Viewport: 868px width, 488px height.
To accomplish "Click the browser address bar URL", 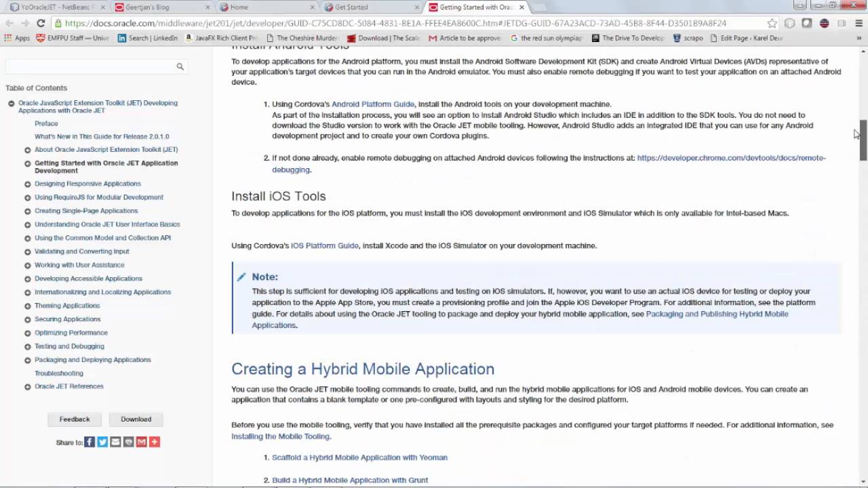I will click(395, 23).
